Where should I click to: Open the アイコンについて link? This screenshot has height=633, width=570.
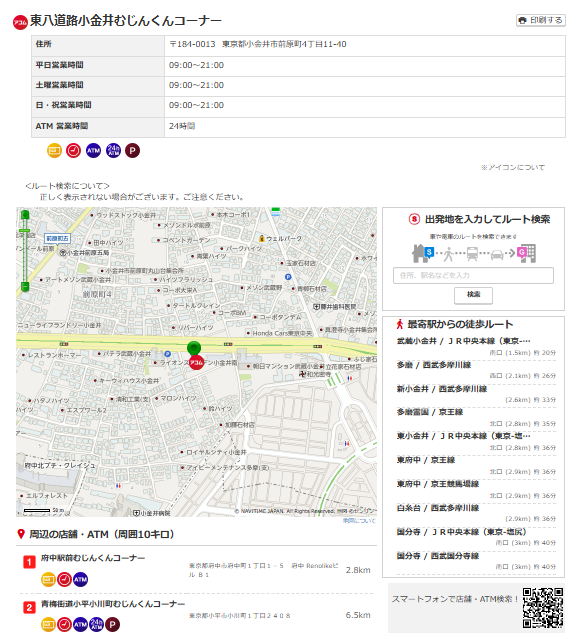(513, 167)
